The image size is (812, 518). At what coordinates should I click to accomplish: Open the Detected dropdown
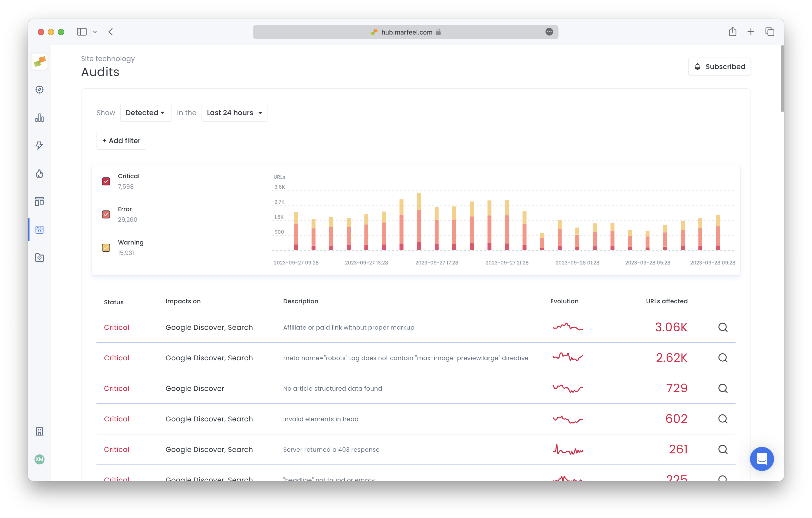(146, 112)
